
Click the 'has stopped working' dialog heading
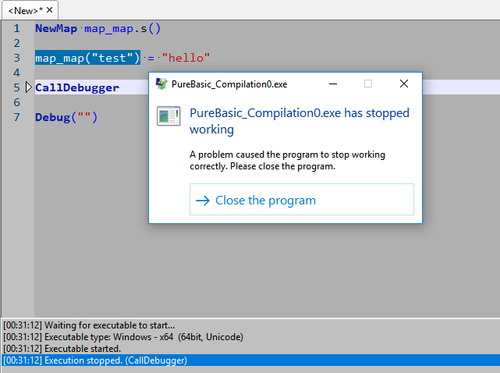pos(299,121)
